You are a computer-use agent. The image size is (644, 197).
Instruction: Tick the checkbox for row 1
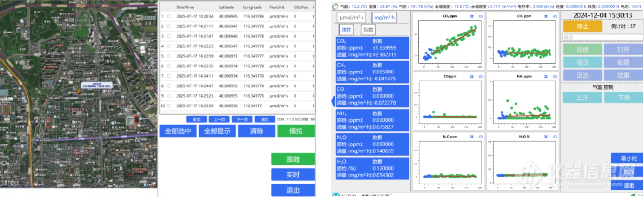168,16
